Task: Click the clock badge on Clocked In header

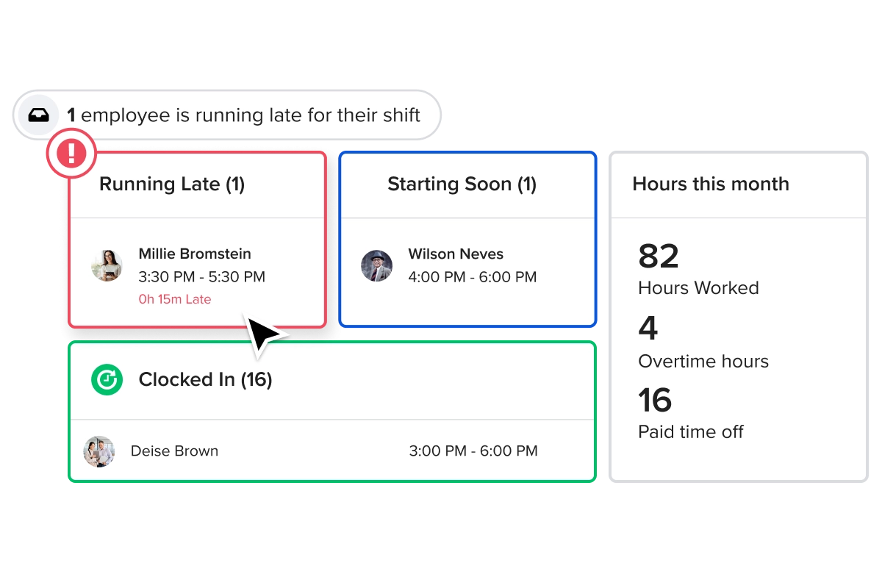Action: point(107,380)
